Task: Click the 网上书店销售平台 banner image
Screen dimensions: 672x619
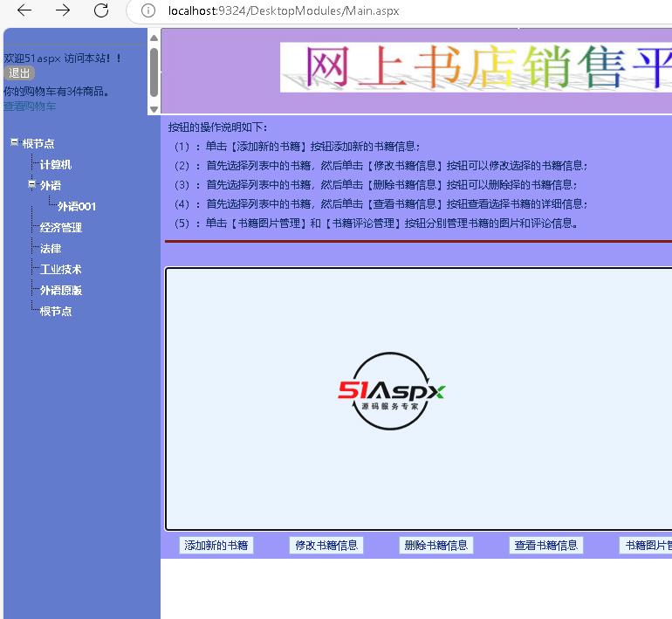Action: [476, 67]
